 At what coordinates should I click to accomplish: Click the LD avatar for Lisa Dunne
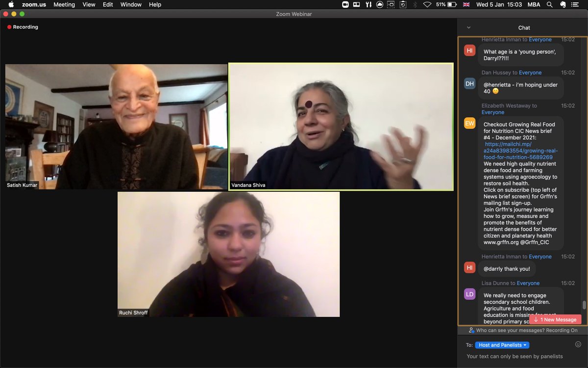click(x=469, y=294)
